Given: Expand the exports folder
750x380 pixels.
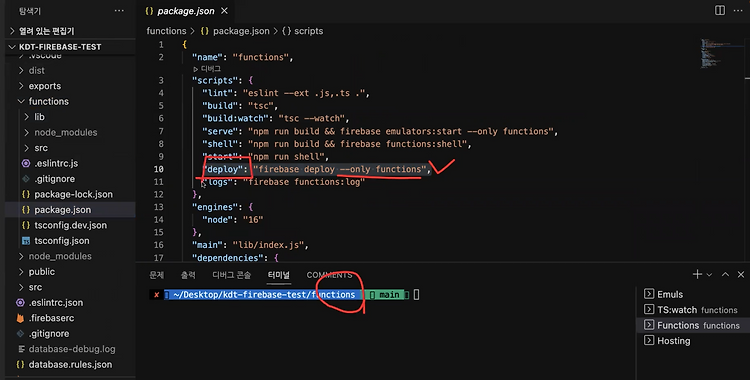Looking at the screenshot, I should [44, 86].
